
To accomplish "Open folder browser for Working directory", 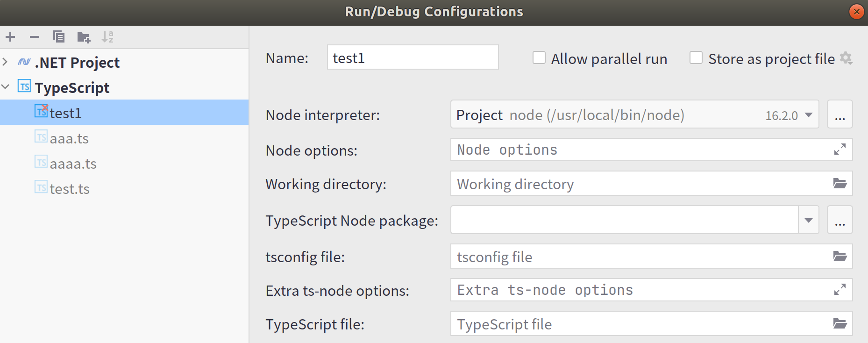I will (x=840, y=184).
